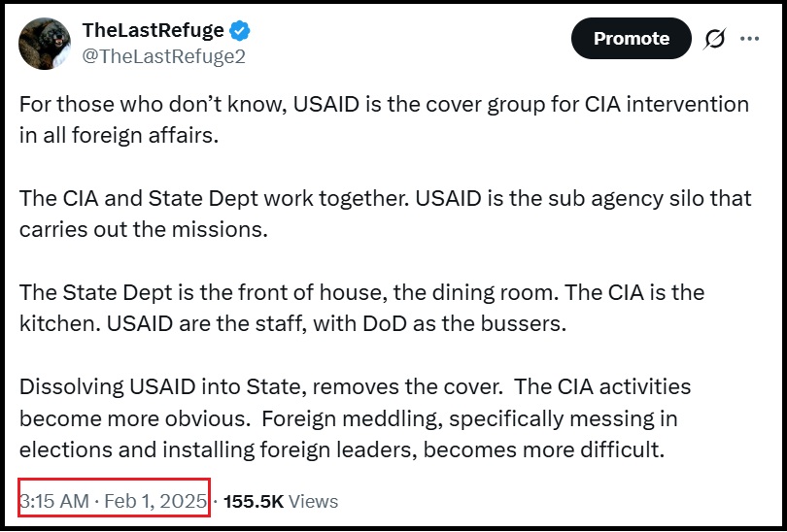
Task: Click the blue verified checkmark badge
Action: [240, 31]
